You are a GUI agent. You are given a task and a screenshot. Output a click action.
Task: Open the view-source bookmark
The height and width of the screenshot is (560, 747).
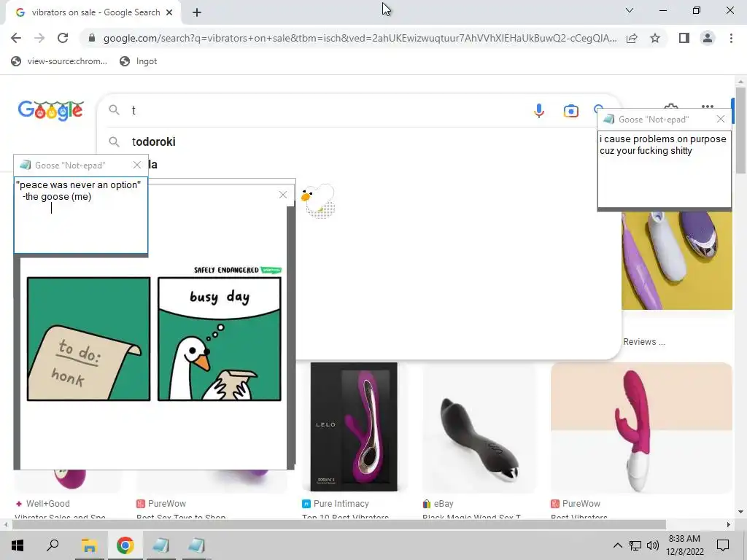[60, 61]
